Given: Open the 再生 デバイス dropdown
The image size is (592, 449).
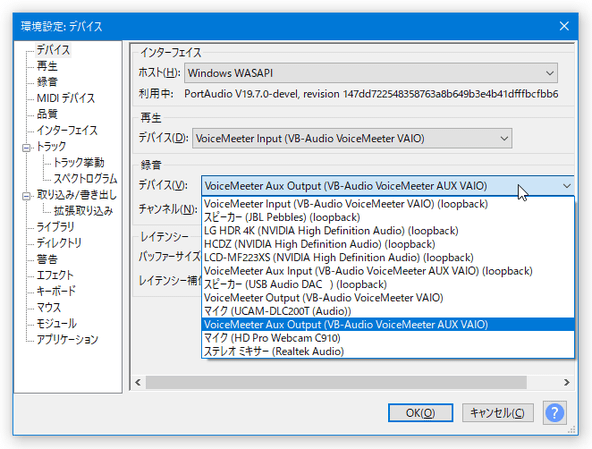Looking at the screenshot, I should point(352,138).
